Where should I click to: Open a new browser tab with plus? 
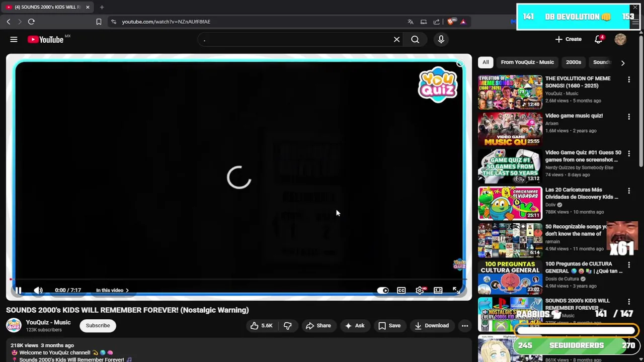click(x=102, y=7)
